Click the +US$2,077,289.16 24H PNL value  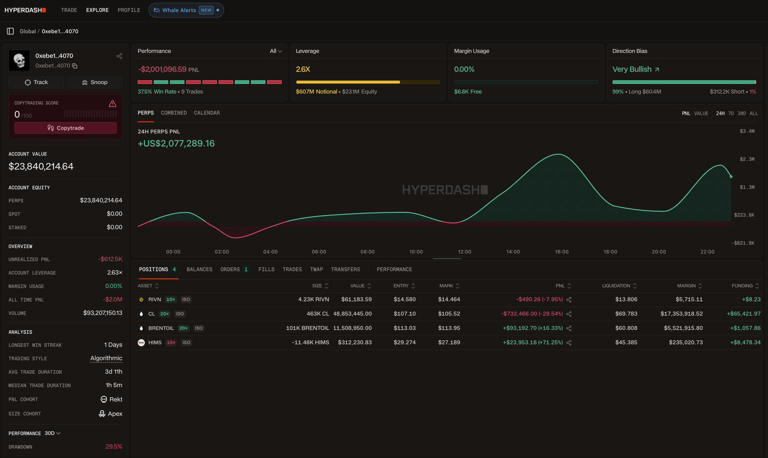[x=176, y=144]
